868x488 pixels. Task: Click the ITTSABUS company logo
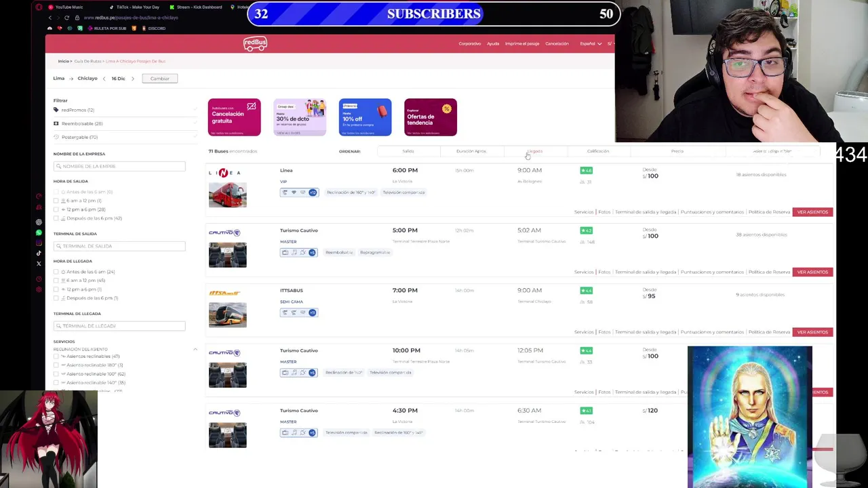[x=224, y=293]
